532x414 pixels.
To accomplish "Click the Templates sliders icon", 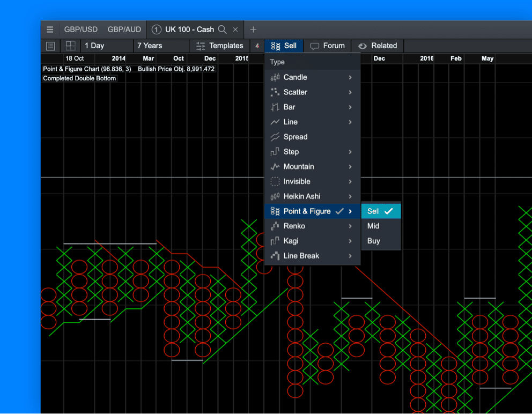I will (x=201, y=46).
